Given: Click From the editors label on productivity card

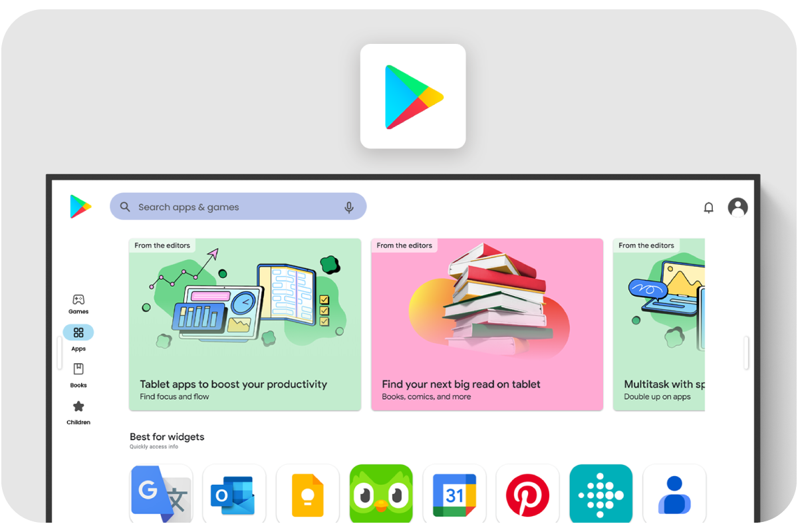Looking at the screenshot, I should 162,245.
